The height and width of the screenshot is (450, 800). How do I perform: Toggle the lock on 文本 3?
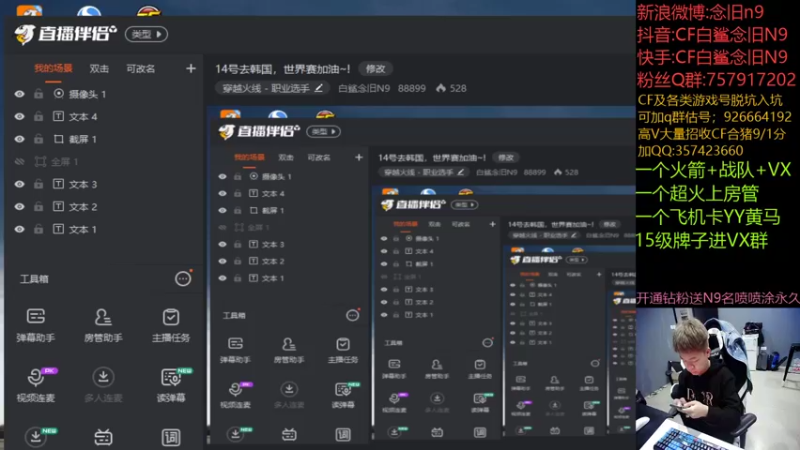click(38, 184)
